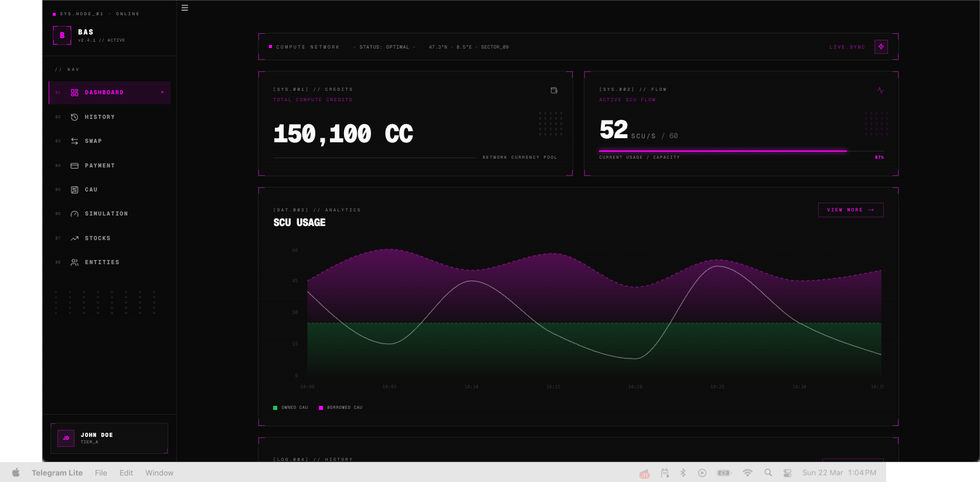Click the "SECTOR_09" label
980x482 pixels.
click(x=495, y=47)
